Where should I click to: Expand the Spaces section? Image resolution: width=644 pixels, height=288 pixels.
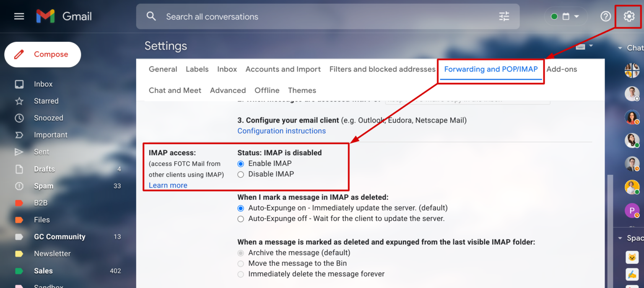click(x=619, y=238)
